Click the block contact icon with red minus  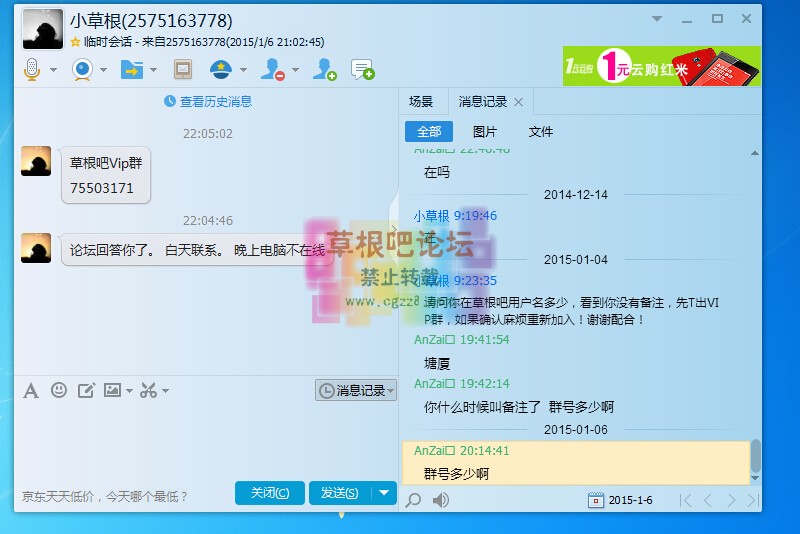[273, 69]
